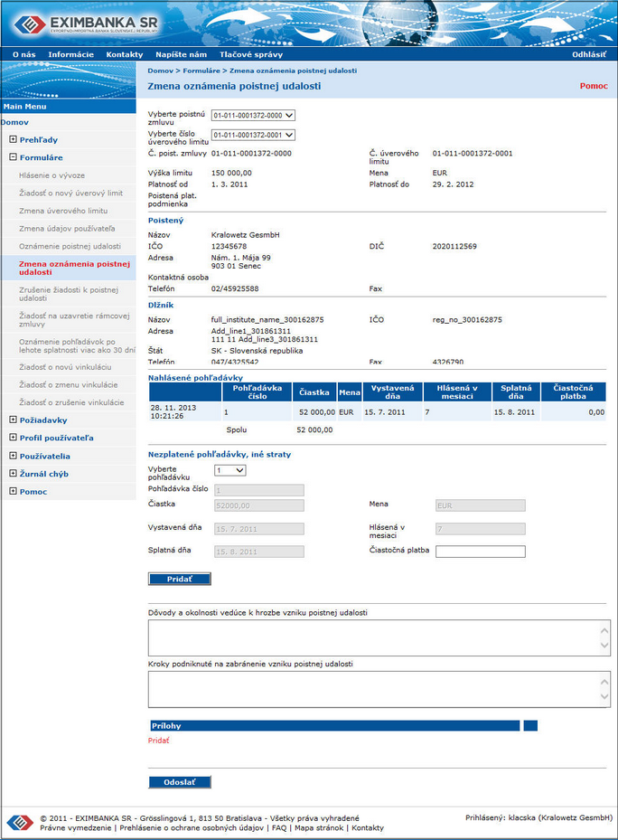
Task: Open Žiadosť o zmenu vinkulácie
Action: (68, 384)
